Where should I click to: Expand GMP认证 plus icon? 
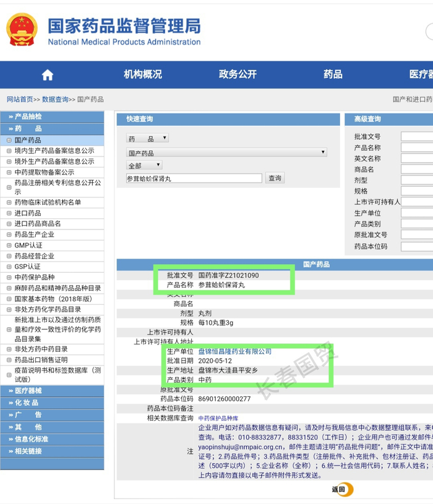[9, 246]
